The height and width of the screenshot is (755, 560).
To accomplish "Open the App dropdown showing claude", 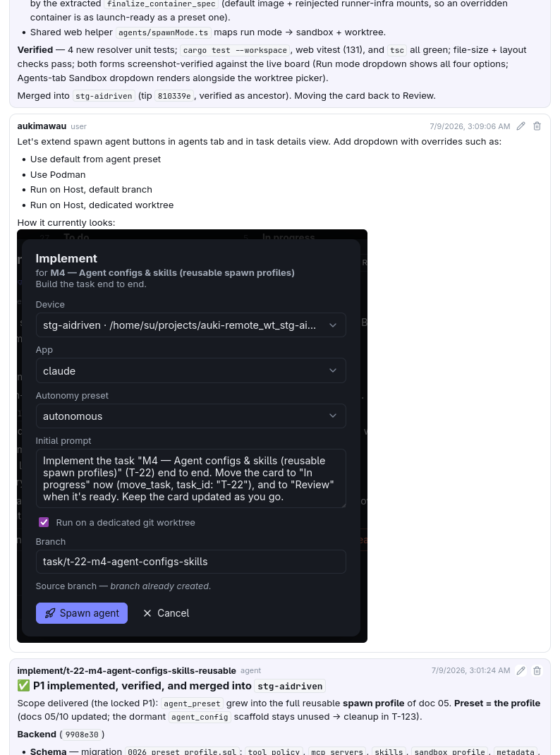I will coord(190,370).
